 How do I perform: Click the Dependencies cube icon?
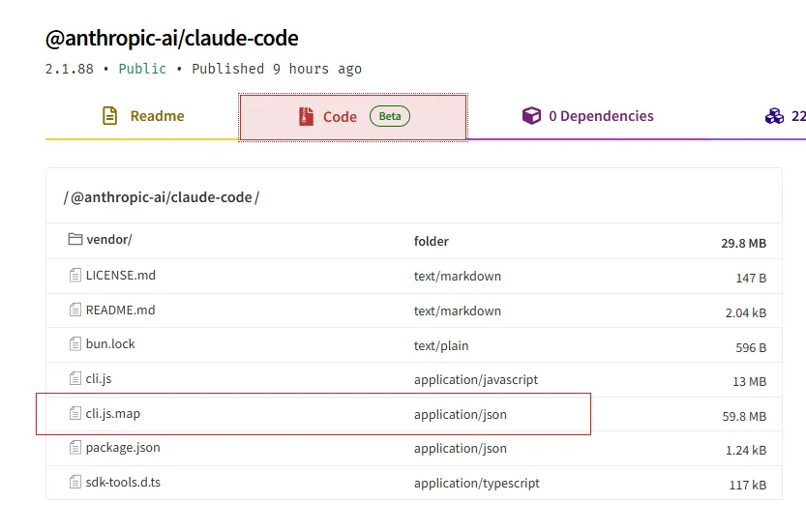point(531,116)
